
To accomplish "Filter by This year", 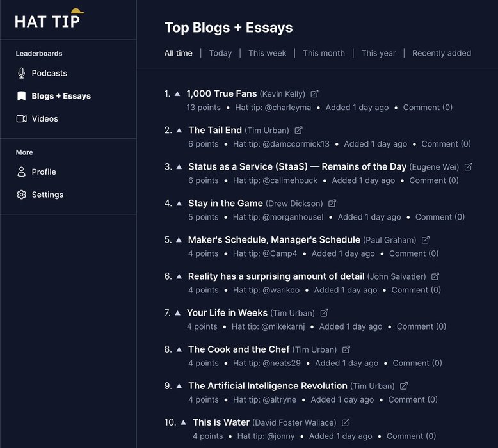I will pos(378,53).
